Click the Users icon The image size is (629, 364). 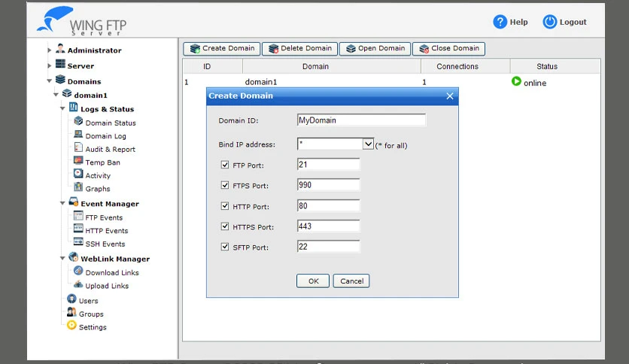(x=71, y=299)
